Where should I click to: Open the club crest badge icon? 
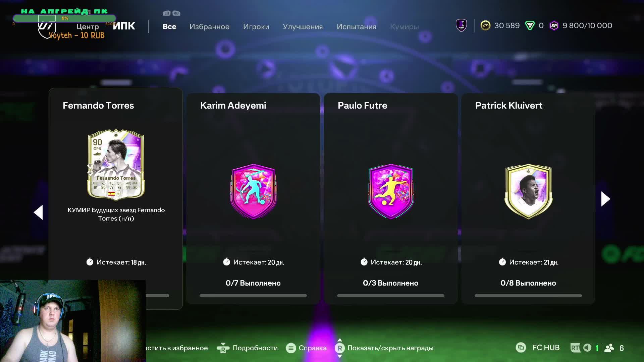point(462,25)
